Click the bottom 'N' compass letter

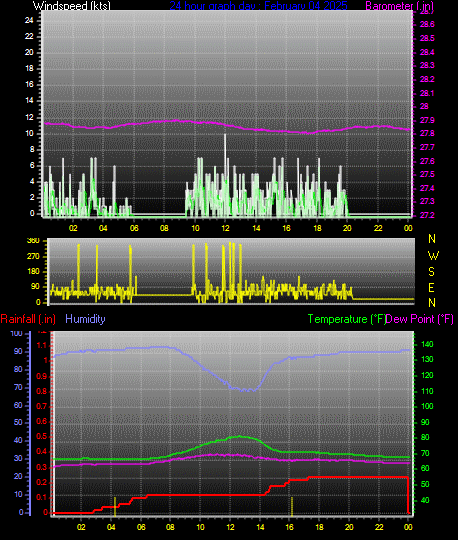[x=432, y=303]
